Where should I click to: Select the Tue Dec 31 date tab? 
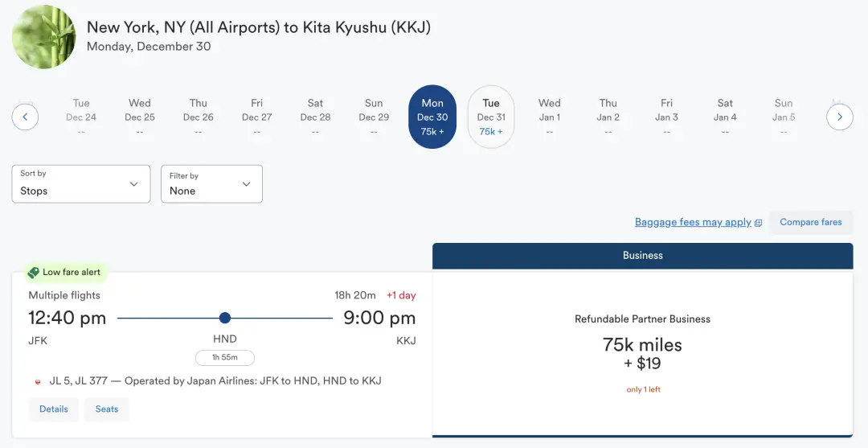tap(491, 117)
